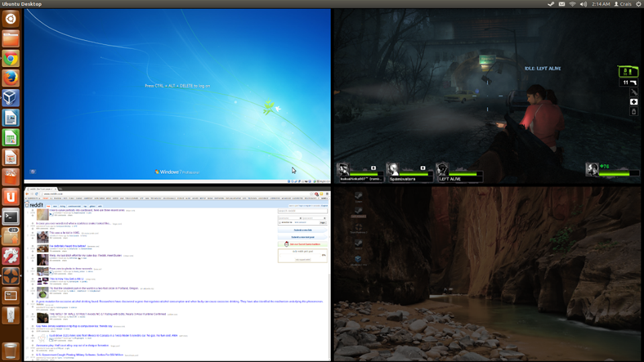Select first aid kit slot in HUD
Screen dimensions: 644x362
click(x=634, y=102)
